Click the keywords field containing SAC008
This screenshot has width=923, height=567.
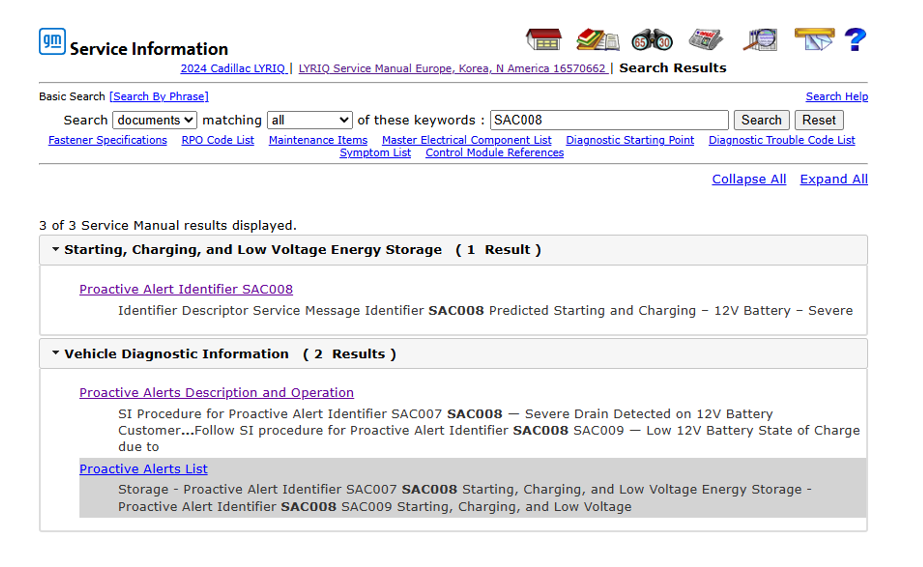tap(608, 120)
